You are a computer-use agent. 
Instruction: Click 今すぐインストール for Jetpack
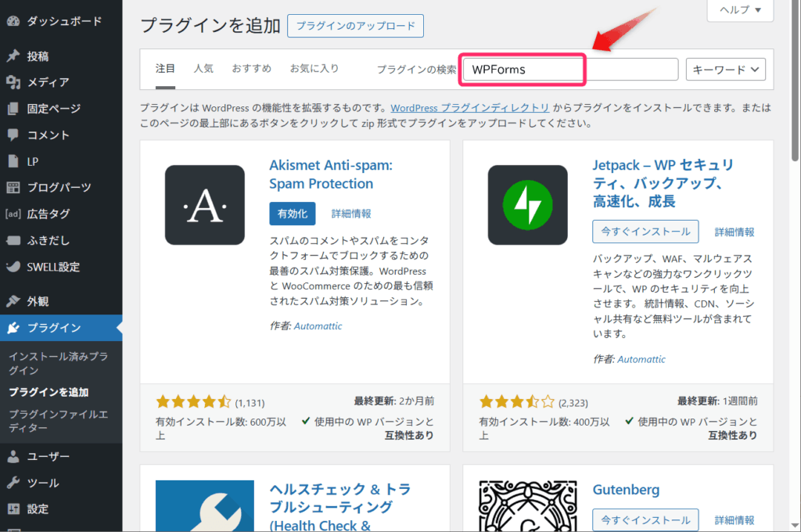(x=645, y=232)
